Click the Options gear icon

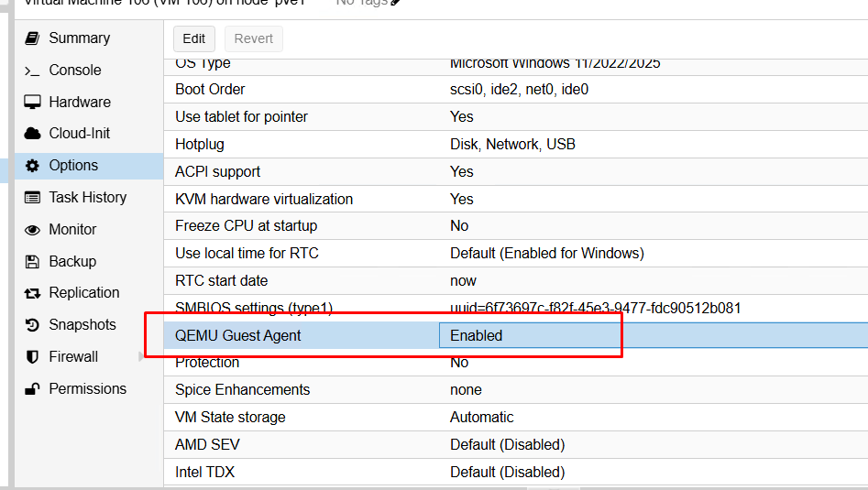33,166
